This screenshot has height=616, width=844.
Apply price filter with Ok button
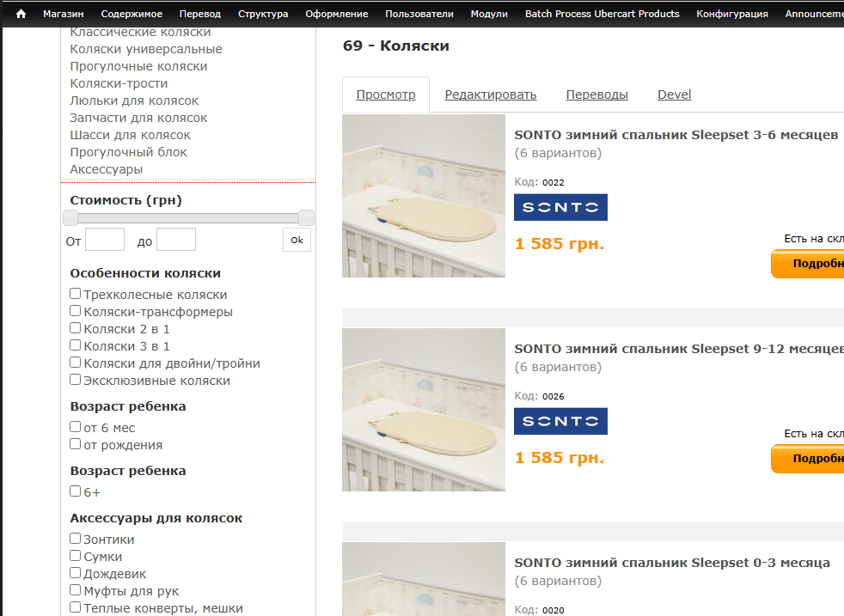coord(297,240)
